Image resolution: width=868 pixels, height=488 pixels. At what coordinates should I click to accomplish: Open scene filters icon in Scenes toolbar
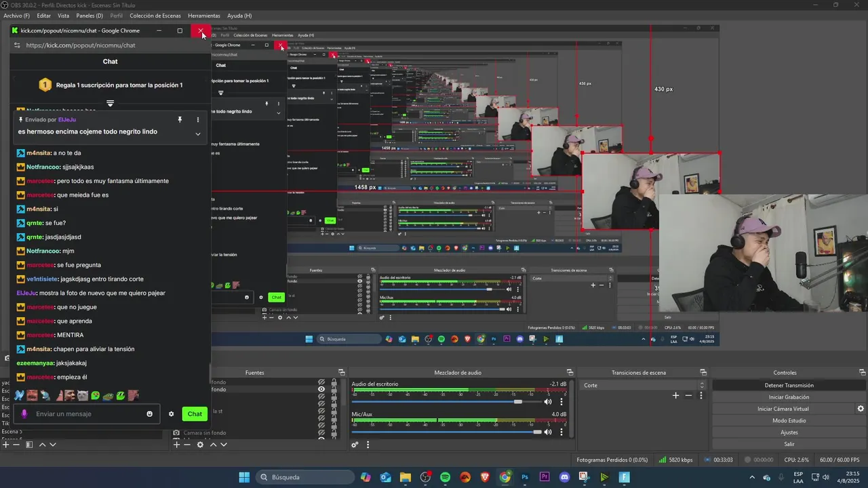click(x=29, y=445)
